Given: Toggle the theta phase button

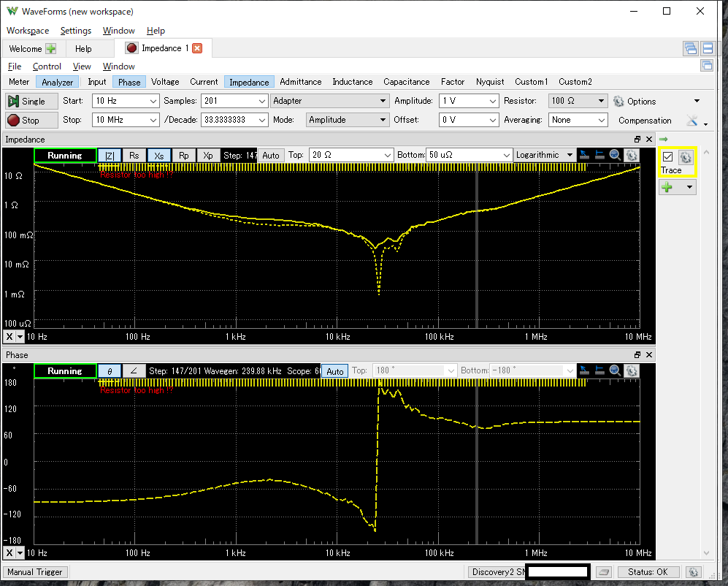Looking at the screenshot, I should click(x=110, y=371).
